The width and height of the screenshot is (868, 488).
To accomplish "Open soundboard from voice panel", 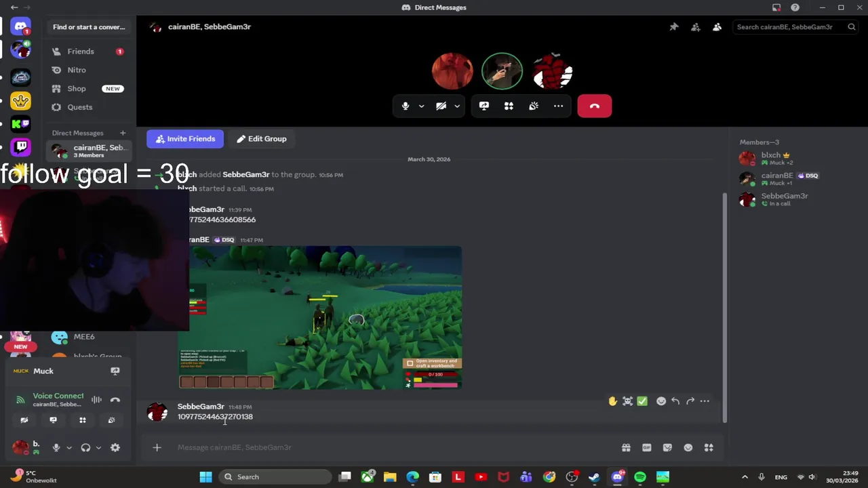I will pyautogui.click(x=111, y=420).
